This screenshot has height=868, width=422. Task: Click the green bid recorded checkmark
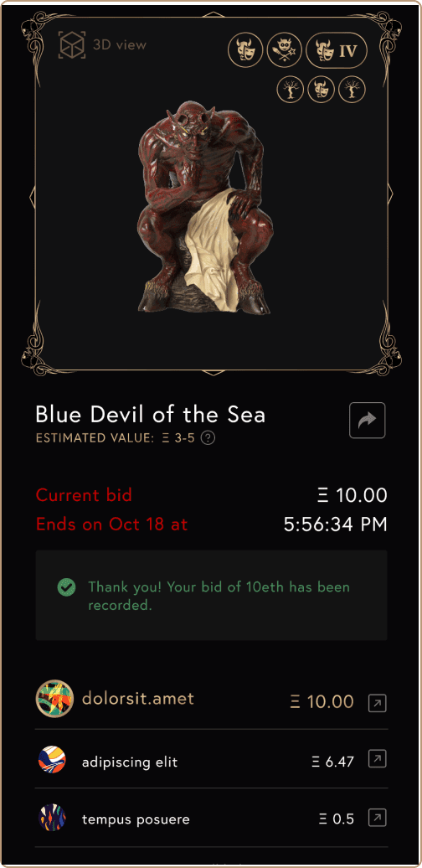click(66, 587)
